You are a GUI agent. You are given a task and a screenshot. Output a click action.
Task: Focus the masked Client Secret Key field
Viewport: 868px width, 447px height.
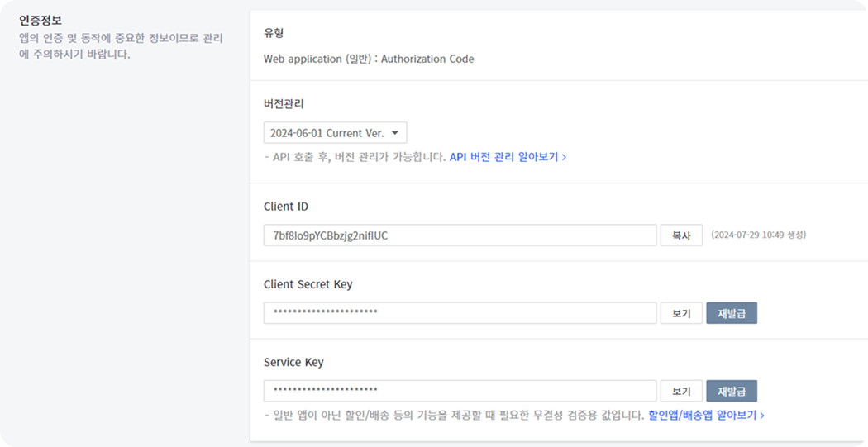(460, 313)
